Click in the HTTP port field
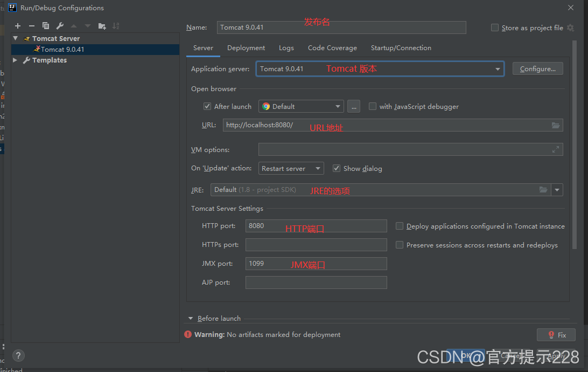588x372 pixels. point(316,226)
